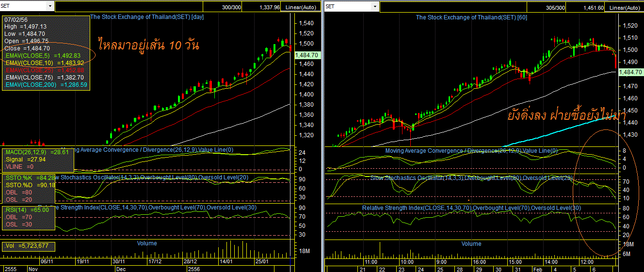Viewport: 644px width, 272px height.
Task: Click the MACD(26,12,9) =28.61 value
Action: (x=37, y=152)
